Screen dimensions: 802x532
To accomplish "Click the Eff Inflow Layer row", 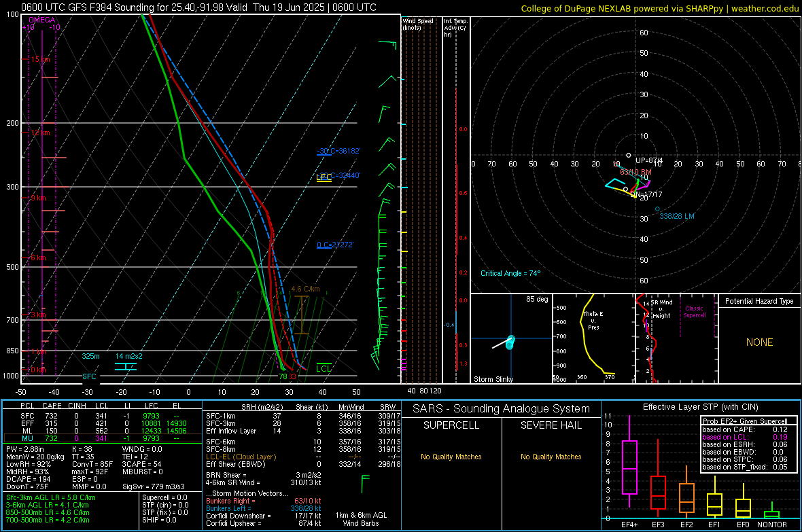I will [303, 431].
